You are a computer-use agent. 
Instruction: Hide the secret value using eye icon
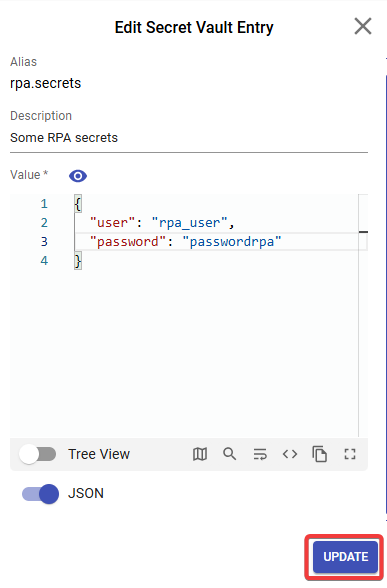coord(78,176)
